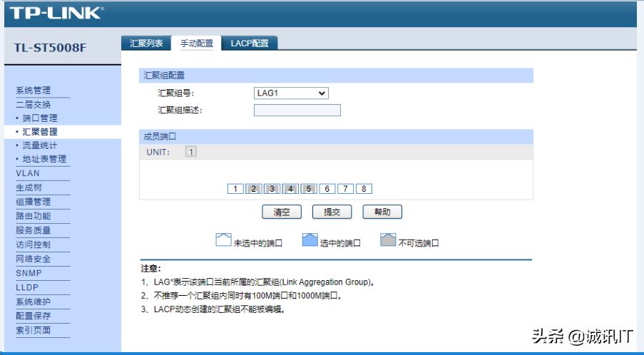Toggle port 8 membership
The width and height of the screenshot is (644, 355).
(x=364, y=189)
